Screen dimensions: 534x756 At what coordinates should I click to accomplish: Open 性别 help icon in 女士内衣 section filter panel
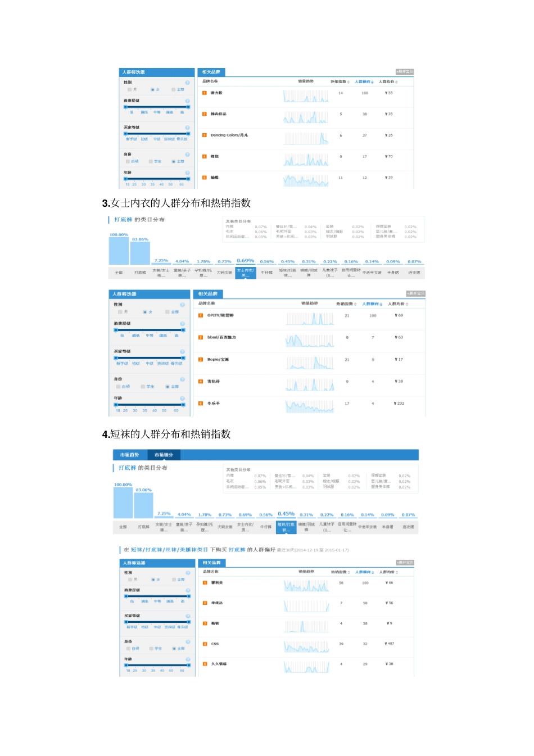183,305
